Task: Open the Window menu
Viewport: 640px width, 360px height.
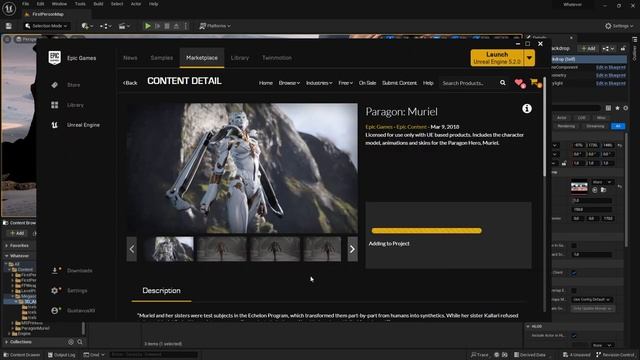Action: [59, 4]
